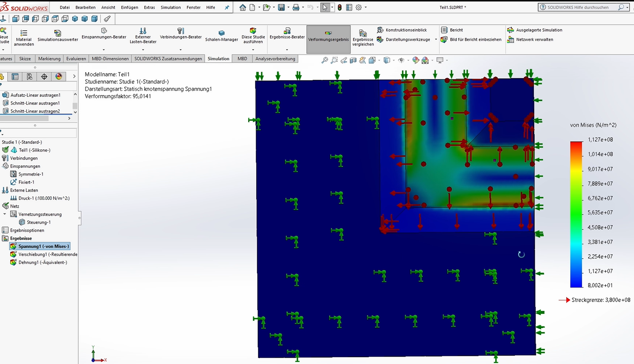This screenshot has width=634, height=364.
Task: Select the Druck-1 external load item
Action: coord(44,198)
